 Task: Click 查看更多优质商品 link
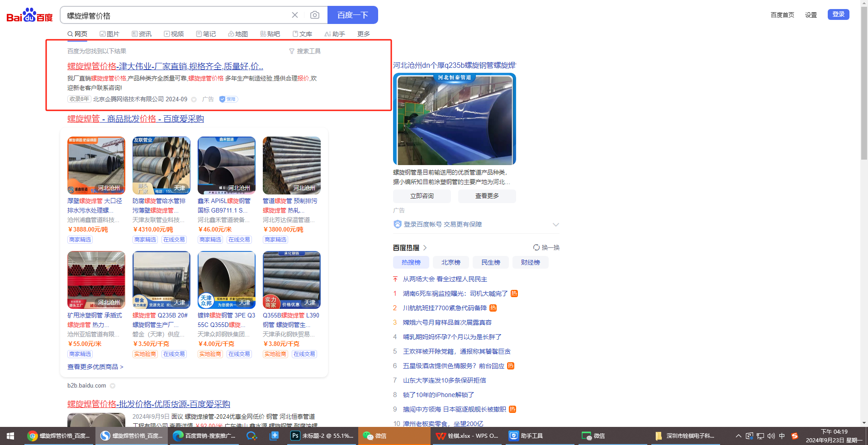(95, 367)
